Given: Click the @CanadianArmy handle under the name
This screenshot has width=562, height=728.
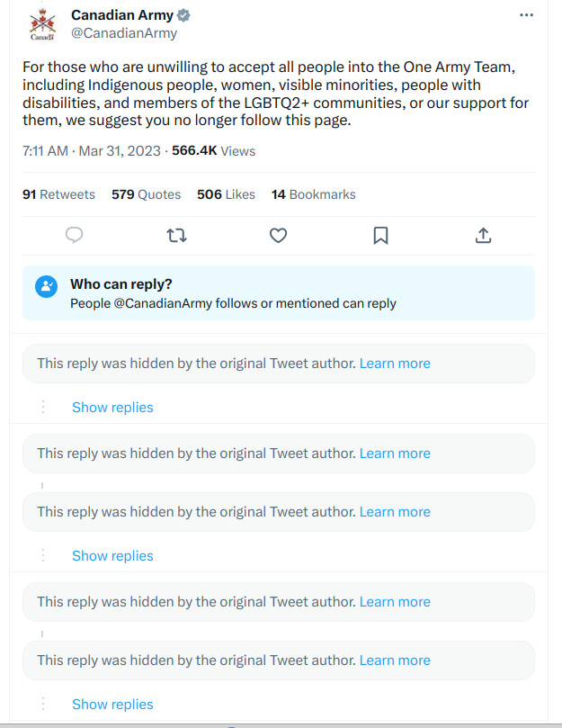Looking at the screenshot, I should 124,33.
